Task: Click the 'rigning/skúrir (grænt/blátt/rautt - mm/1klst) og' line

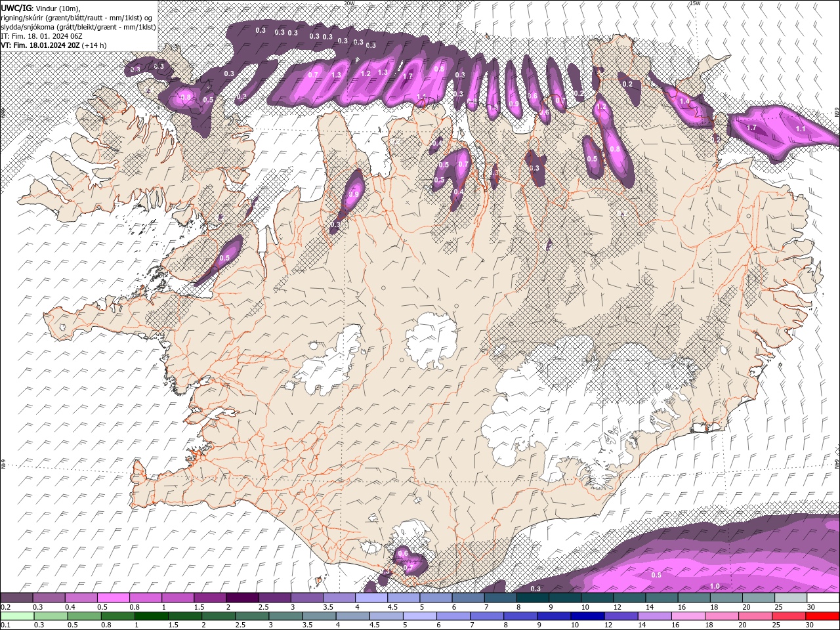Action: [76, 17]
